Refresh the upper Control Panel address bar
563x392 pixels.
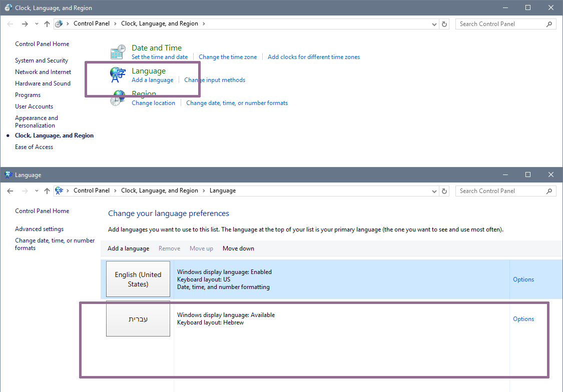click(x=444, y=24)
